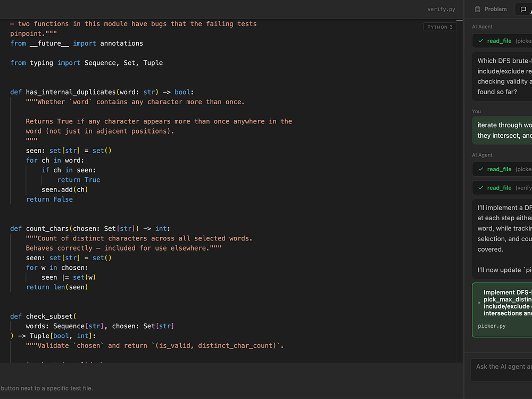This screenshot has height=399, width=532.
Task: Click 'from __future__ import annotations' line
Action: coord(77,44)
